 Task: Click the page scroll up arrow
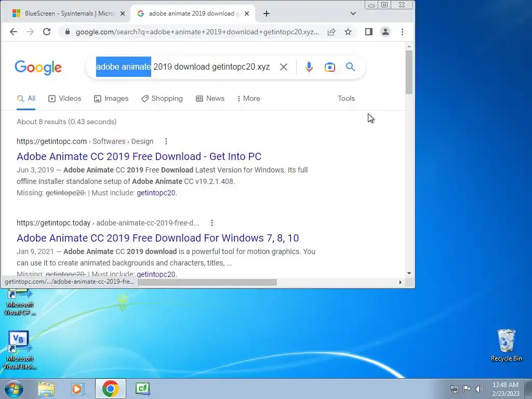click(409, 46)
